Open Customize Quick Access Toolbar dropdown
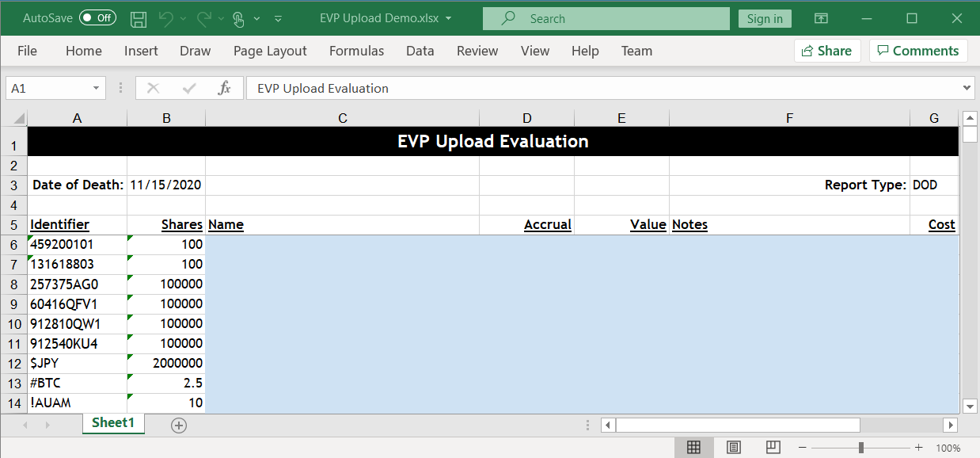This screenshot has width=980, height=458. click(278, 18)
